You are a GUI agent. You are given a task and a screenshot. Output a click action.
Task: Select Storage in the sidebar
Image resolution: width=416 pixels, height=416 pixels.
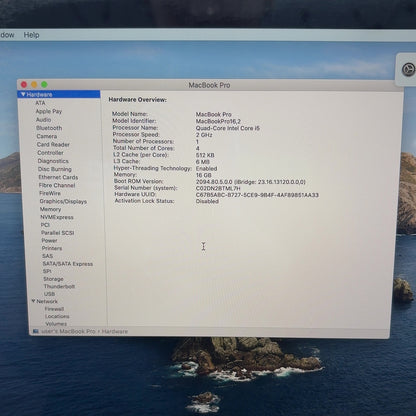click(x=53, y=279)
